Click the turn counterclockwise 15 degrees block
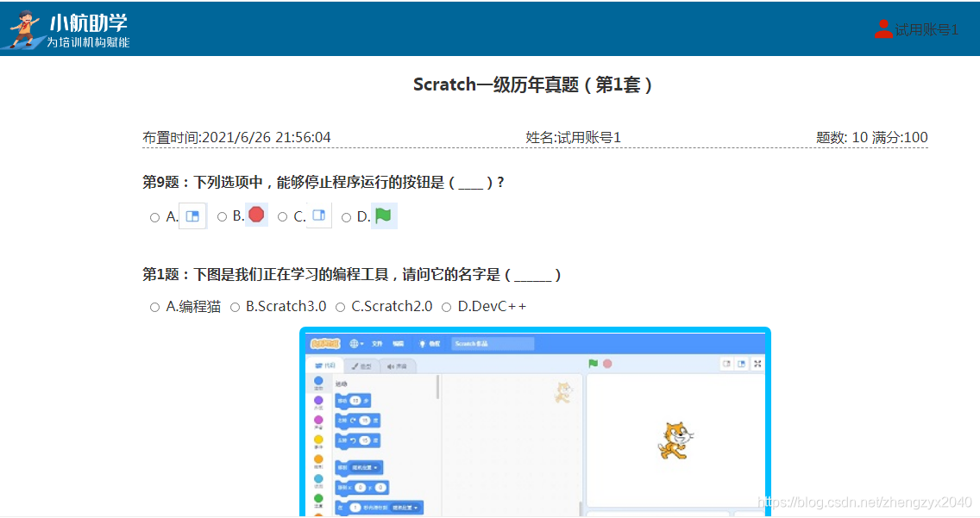The width and height of the screenshot is (980, 518). [357, 440]
